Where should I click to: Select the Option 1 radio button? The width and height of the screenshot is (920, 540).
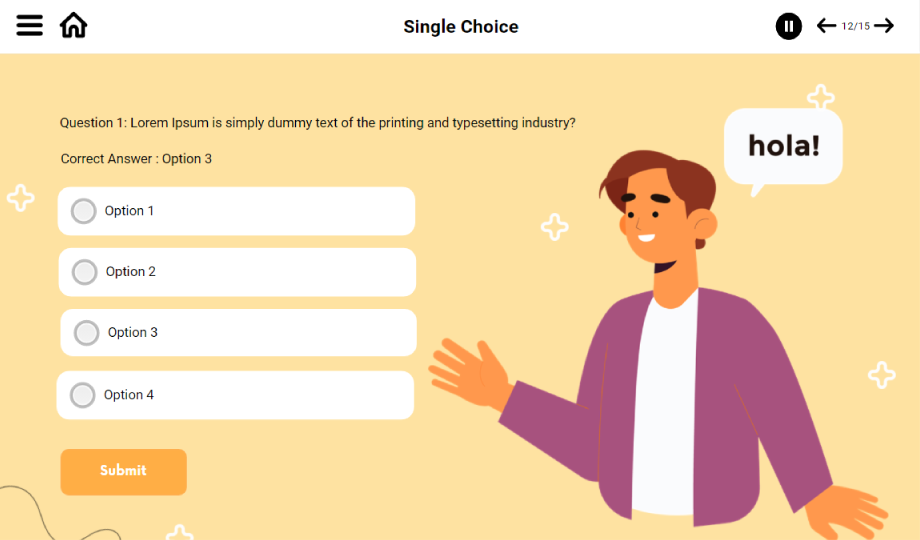tap(84, 211)
